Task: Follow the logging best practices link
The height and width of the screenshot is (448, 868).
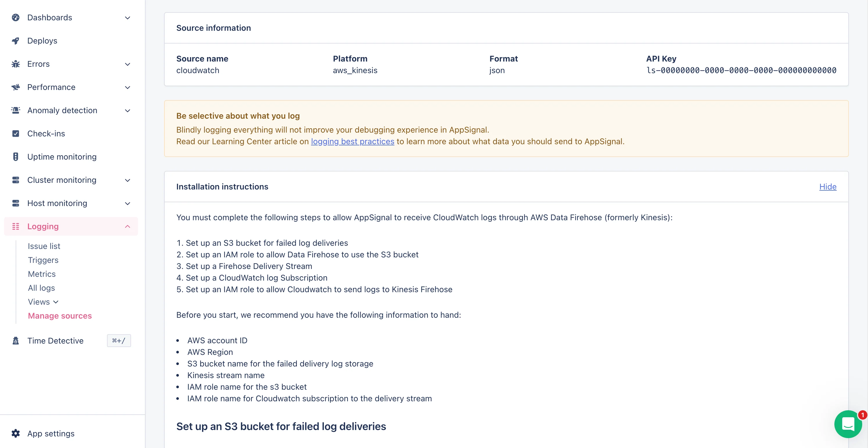Action: point(353,141)
